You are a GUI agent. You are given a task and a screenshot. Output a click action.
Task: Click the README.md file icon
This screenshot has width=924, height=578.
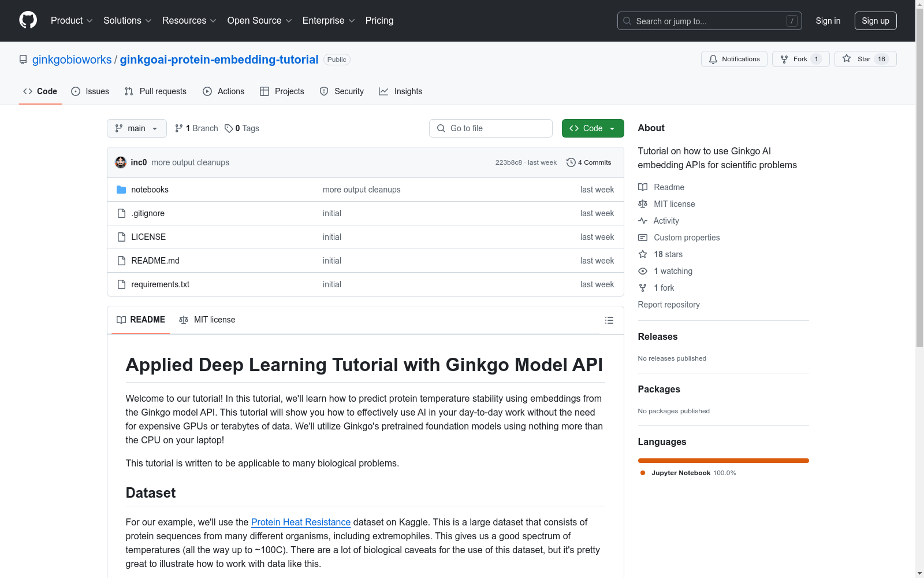(x=121, y=261)
